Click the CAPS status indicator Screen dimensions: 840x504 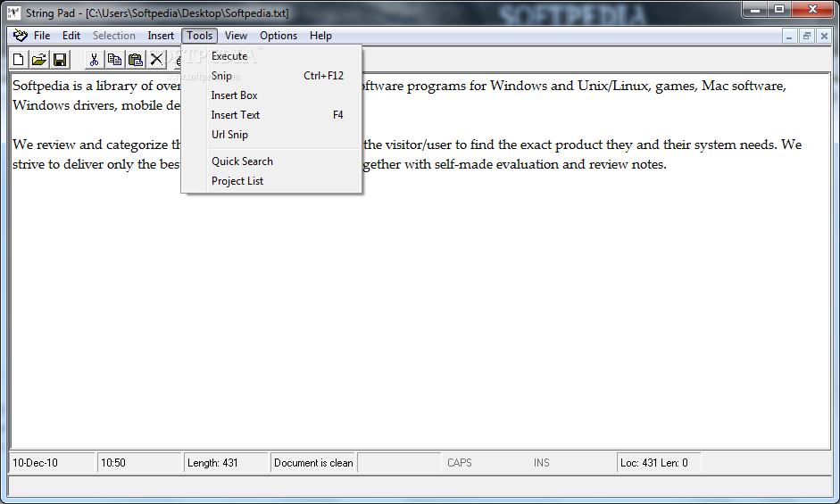tap(460, 463)
